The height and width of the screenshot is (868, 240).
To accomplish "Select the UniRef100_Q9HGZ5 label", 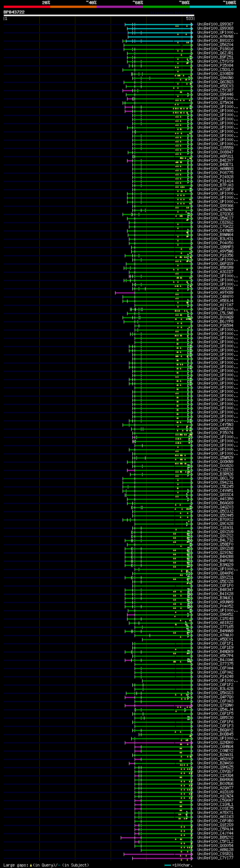I will click(215, 767).
